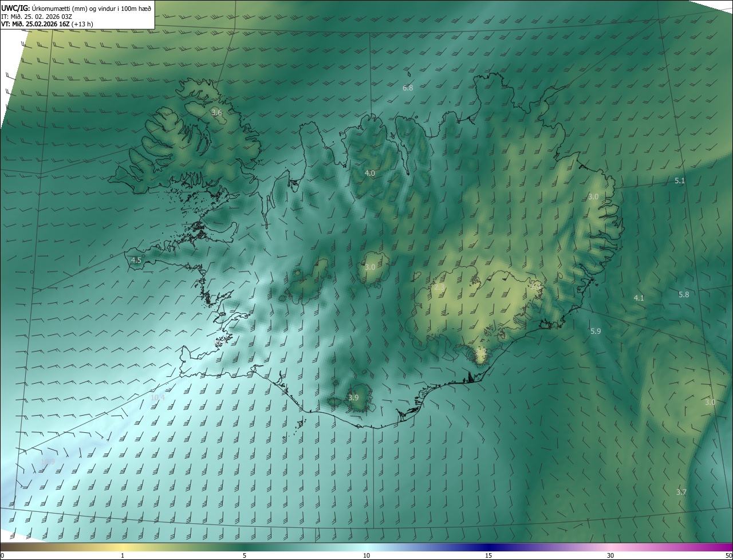Click the 6.8 value north of Iceland
The image size is (733, 560).
[x=408, y=88]
